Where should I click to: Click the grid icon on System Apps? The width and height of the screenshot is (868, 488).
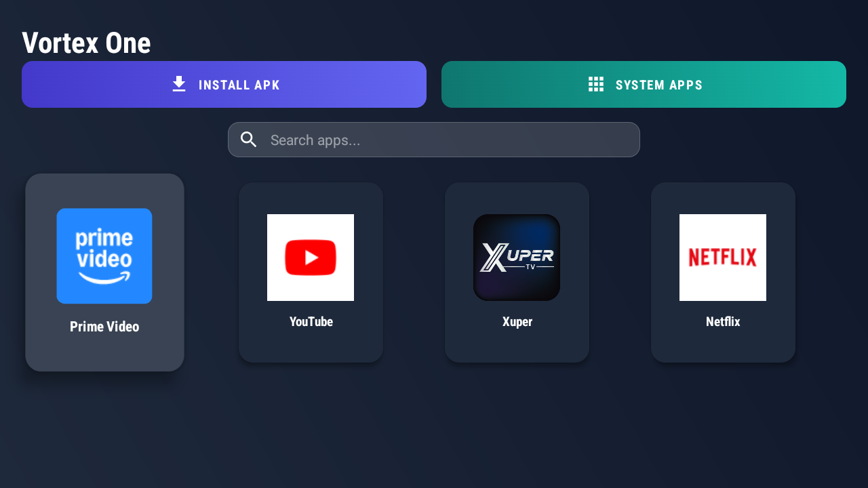[596, 84]
